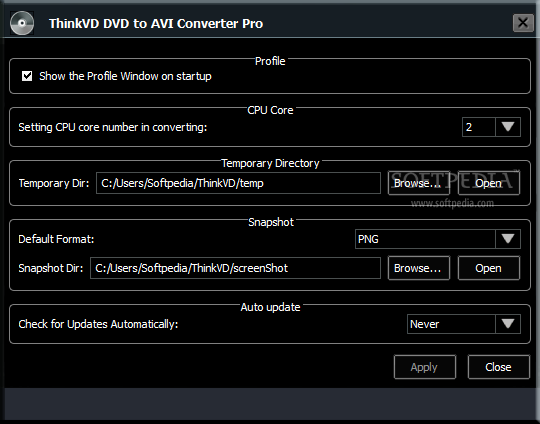
Task: Click the arrow of the auto update combo
Action: tap(508, 324)
